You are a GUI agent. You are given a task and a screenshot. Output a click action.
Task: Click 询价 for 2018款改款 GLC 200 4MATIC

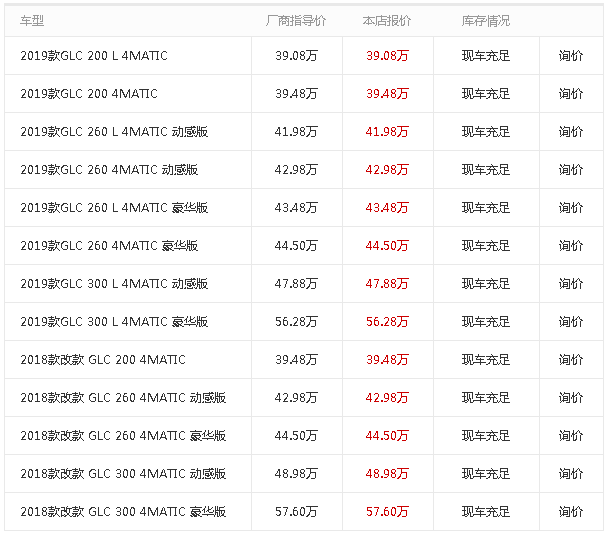571,360
